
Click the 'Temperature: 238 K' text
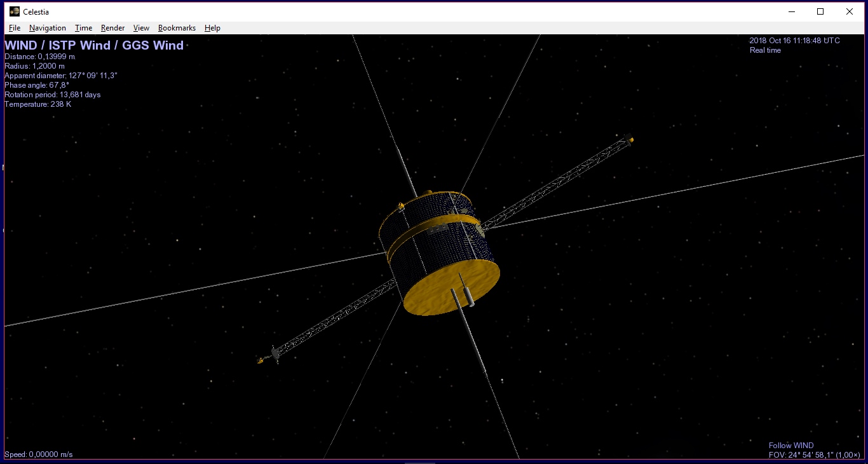pos(38,104)
